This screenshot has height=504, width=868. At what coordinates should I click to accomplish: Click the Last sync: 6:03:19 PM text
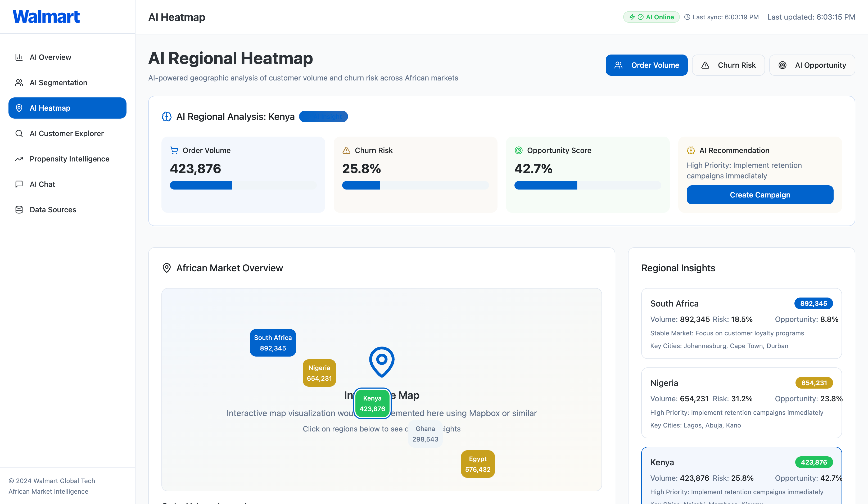(x=725, y=17)
